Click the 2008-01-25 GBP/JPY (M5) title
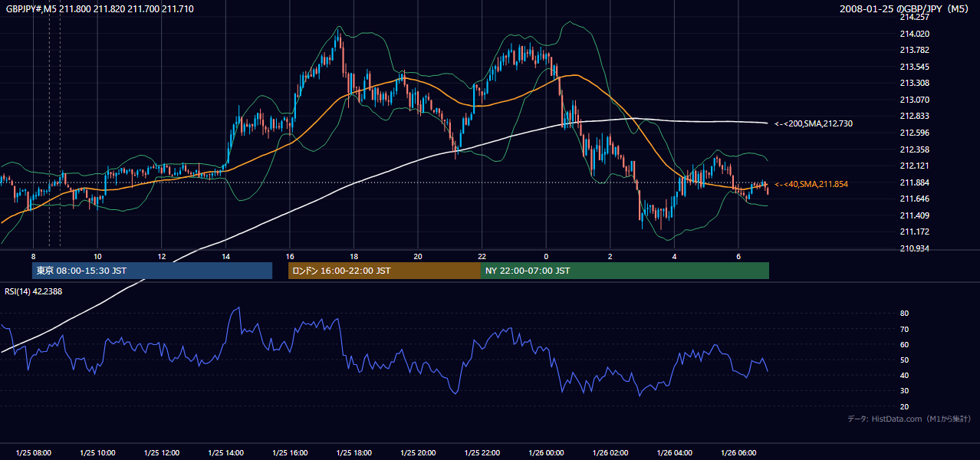This screenshot has height=460, width=980. coord(906,8)
